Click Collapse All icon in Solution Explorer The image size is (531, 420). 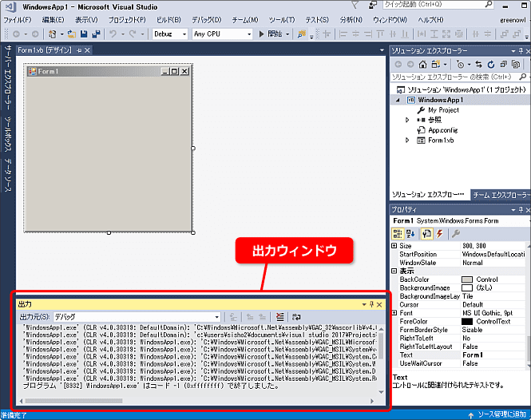[504, 64]
